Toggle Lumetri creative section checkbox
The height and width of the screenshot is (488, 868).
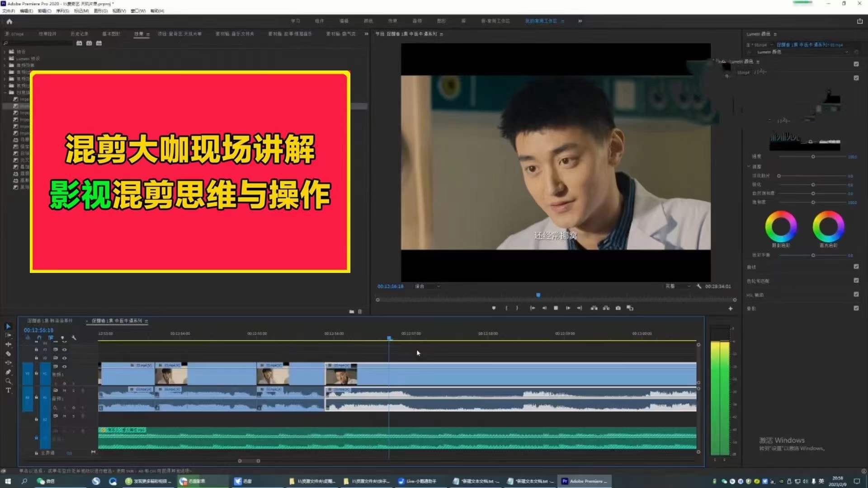(x=856, y=78)
